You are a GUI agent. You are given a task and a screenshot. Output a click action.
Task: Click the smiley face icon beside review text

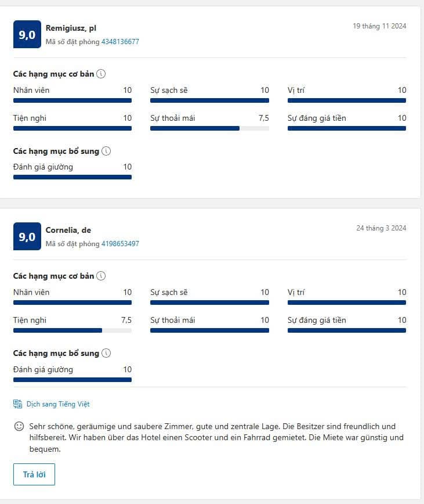pyautogui.click(x=19, y=427)
